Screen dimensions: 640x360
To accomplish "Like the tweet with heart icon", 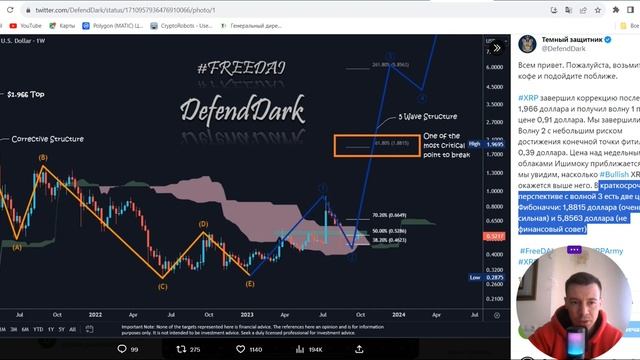I will [x=240, y=349].
